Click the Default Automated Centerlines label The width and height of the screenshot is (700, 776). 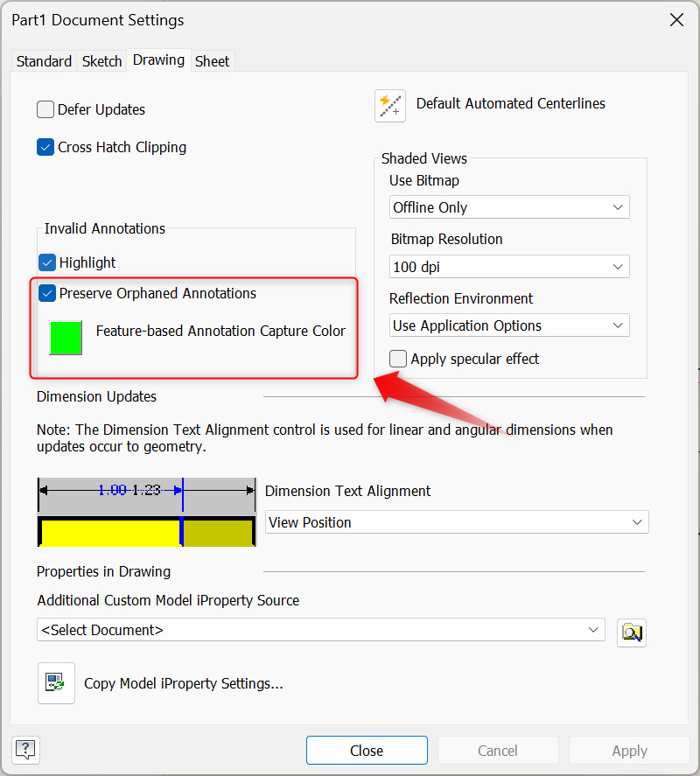tap(511, 103)
